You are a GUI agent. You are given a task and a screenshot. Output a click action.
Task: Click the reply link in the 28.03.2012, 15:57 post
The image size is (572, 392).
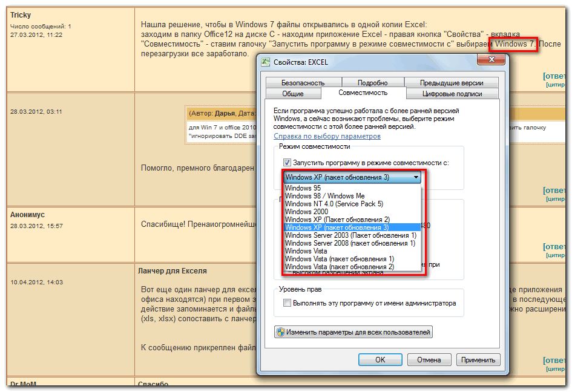tap(554, 246)
